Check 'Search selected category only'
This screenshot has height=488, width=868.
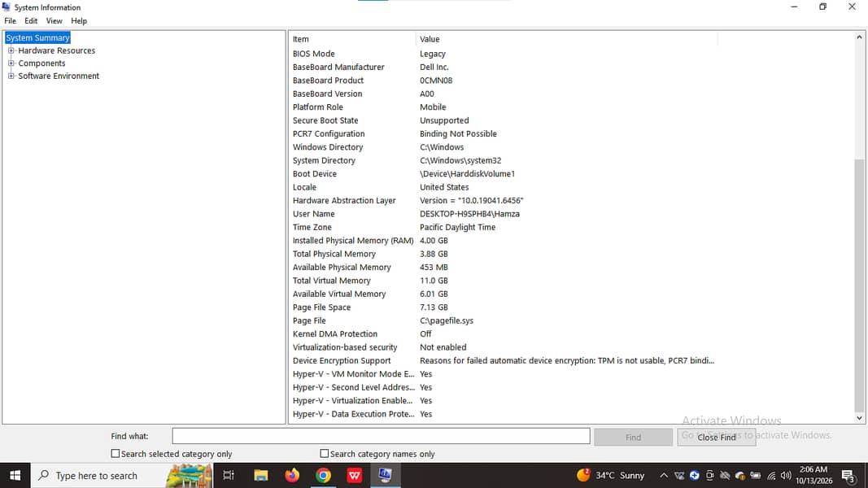tap(116, 453)
